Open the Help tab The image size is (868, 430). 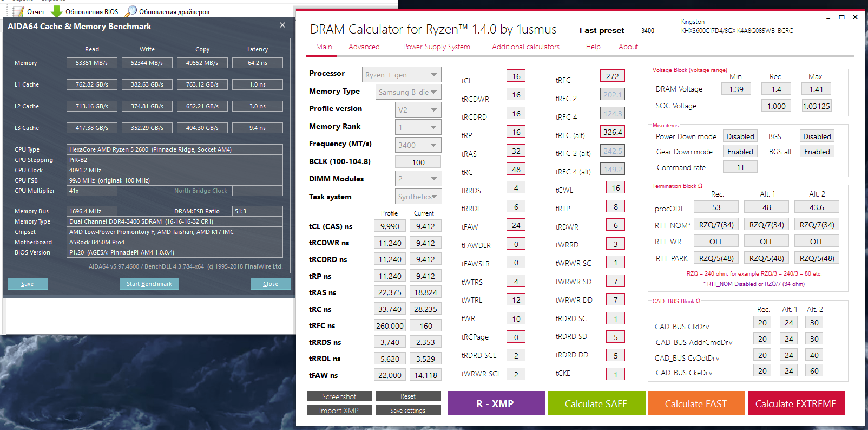pyautogui.click(x=593, y=47)
